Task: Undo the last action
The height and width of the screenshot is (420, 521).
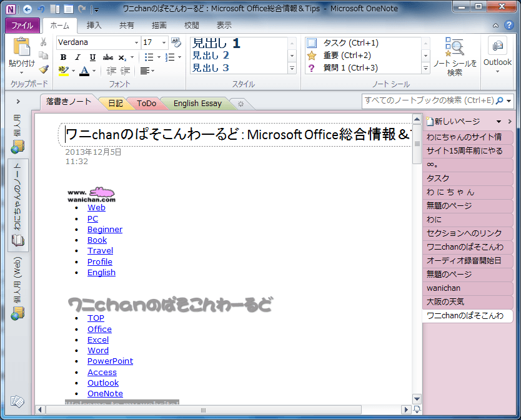Action: click(41, 9)
